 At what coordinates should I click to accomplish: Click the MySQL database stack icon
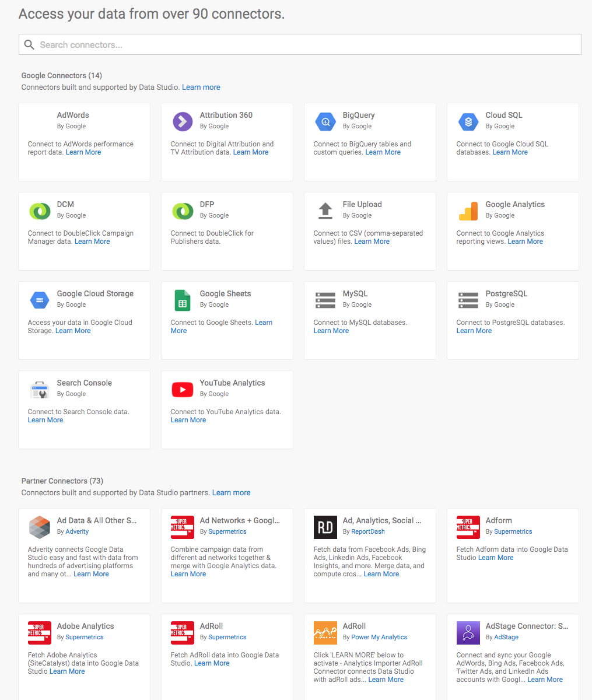pyautogui.click(x=325, y=300)
